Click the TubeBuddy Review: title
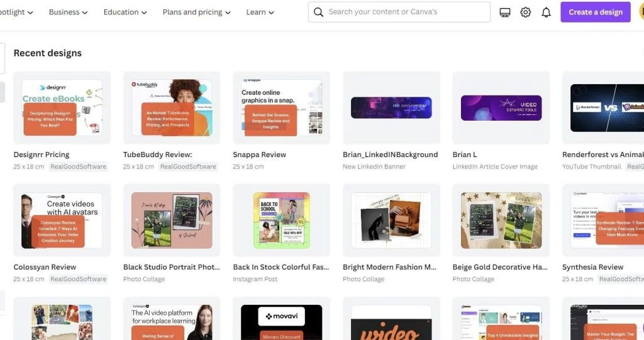This screenshot has height=340, width=644. pos(158,155)
